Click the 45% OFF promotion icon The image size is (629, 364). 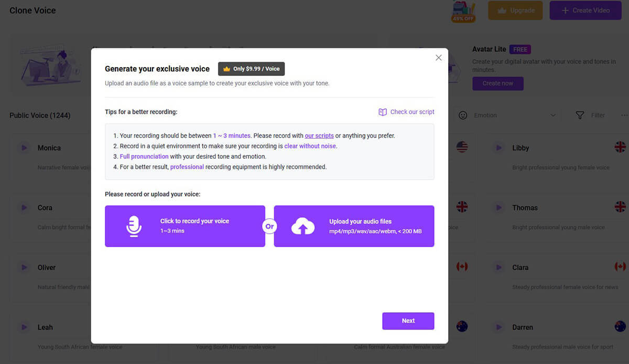pyautogui.click(x=463, y=12)
